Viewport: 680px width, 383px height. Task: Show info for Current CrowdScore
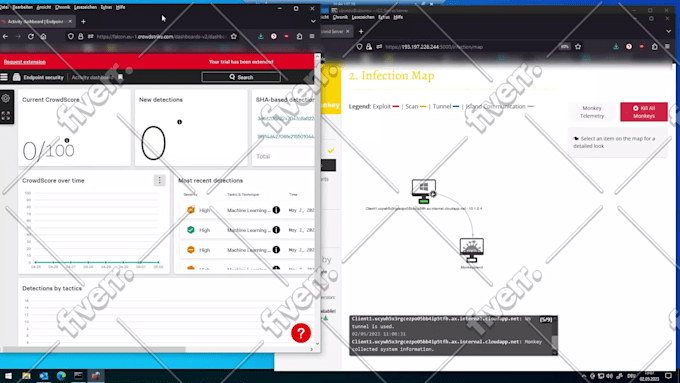(x=67, y=140)
